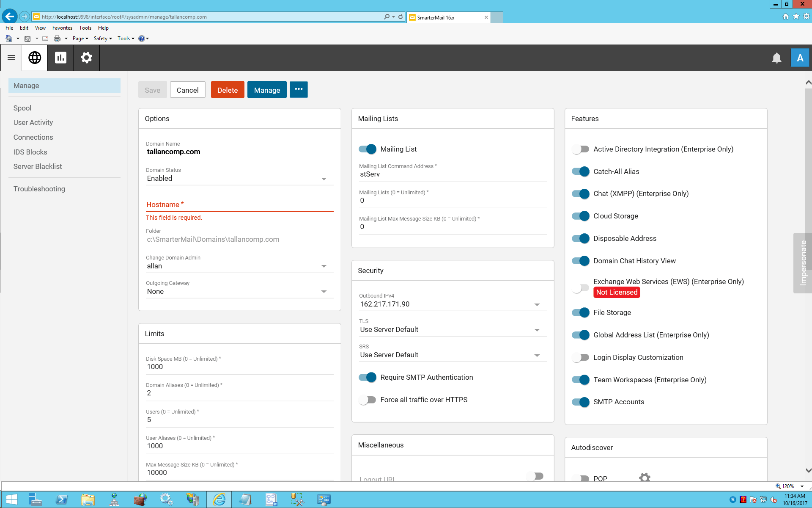Click the red Delete button
The width and height of the screenshot is (812, 508).
point(228,90)
